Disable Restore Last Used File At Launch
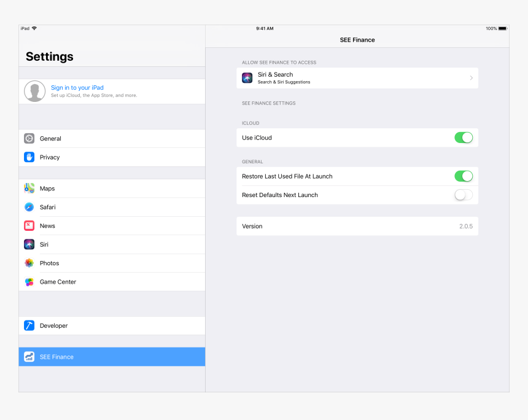Screen dimensions: 528x420 click(464, 176)
